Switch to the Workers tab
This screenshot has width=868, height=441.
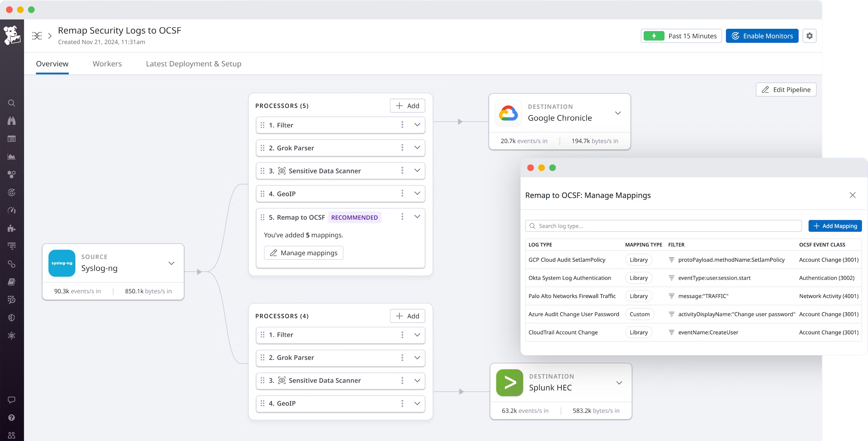[107, 64]
